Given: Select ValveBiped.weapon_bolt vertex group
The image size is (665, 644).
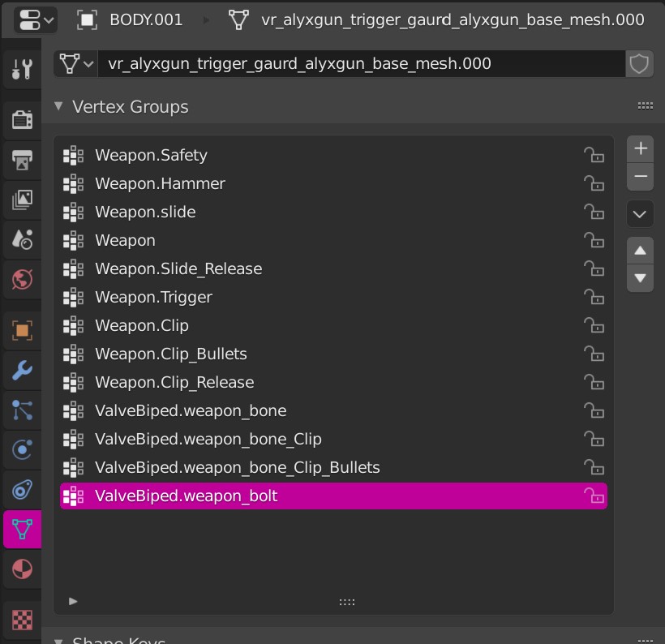Looking at the screenshot, I should pos(333,496).
